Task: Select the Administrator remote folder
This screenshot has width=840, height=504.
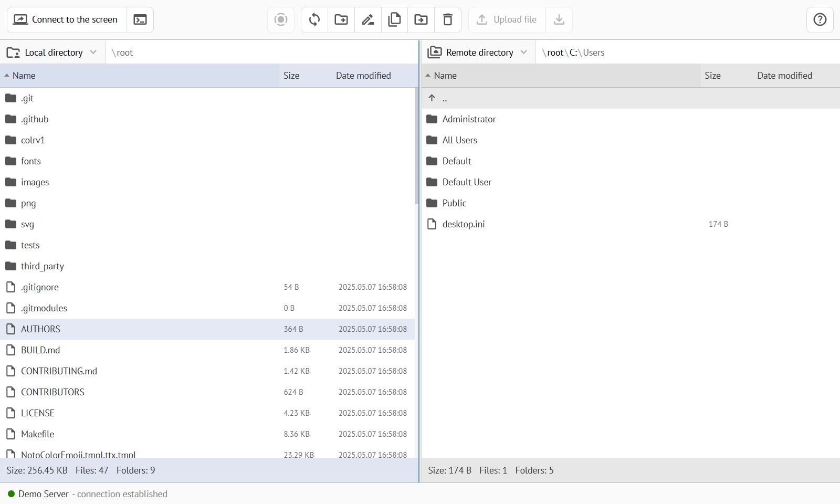Action: pos(469,119)
